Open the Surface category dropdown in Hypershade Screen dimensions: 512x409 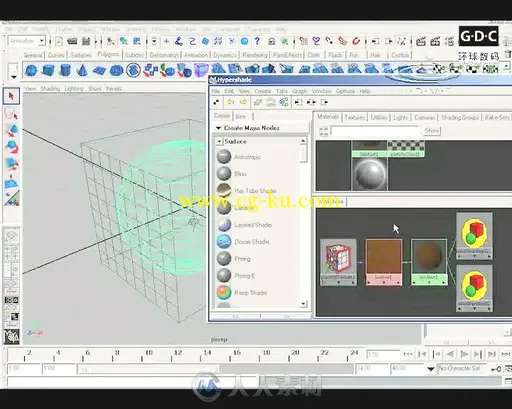pos(219,142)
